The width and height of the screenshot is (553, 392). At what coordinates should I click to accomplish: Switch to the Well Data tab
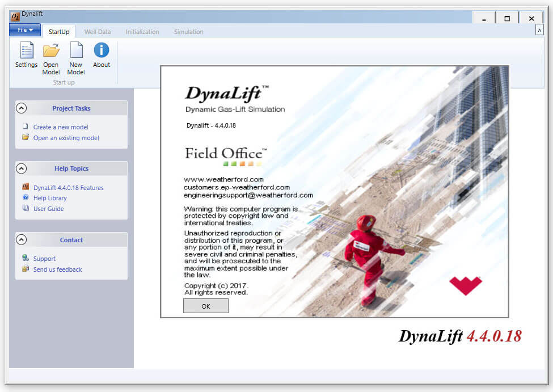click(97, 32)
